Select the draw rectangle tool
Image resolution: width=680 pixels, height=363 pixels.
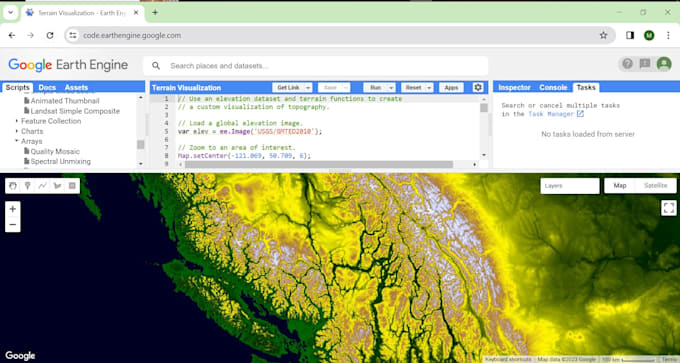point(72,186)
